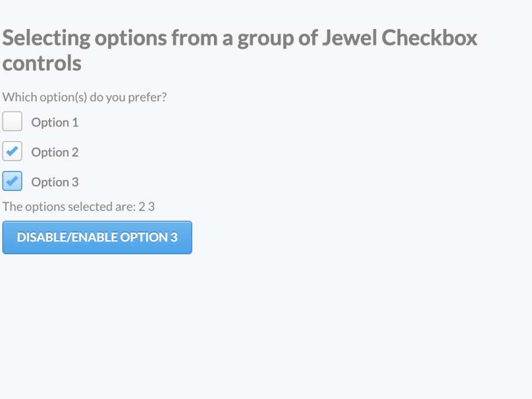Click the word "prefer?" in the question
Screen dimensions: 532x399
(148, 97)
